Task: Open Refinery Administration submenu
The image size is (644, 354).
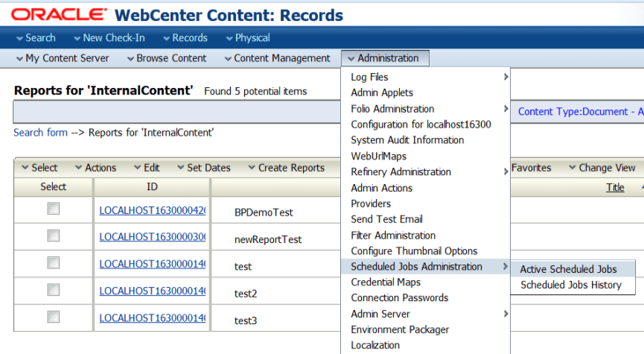Action: [x=426, y=172]
